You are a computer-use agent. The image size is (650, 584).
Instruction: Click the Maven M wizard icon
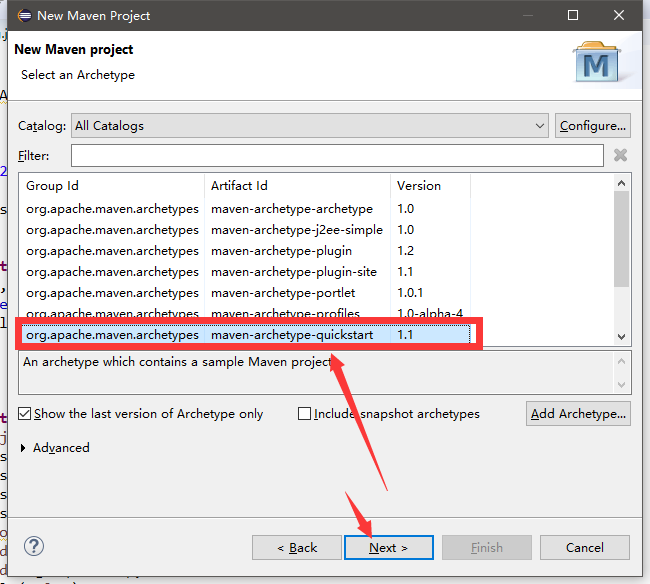[x=596, y=62]
